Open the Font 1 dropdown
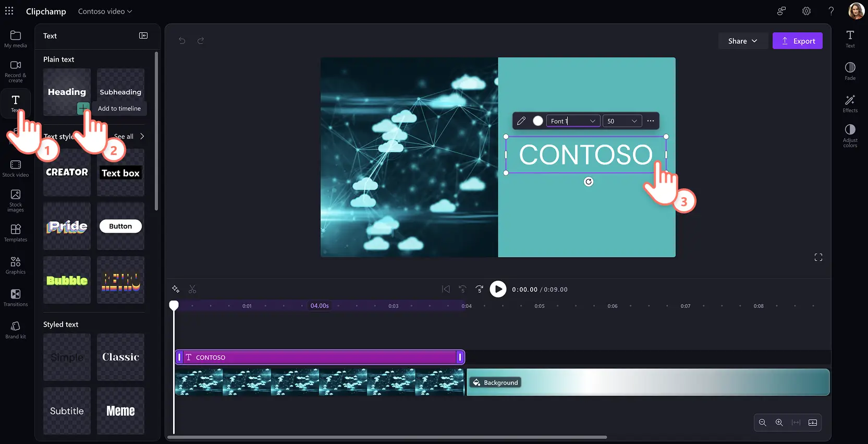The width and height of the screenshot is (868, 444). click(x=573, y=121)
